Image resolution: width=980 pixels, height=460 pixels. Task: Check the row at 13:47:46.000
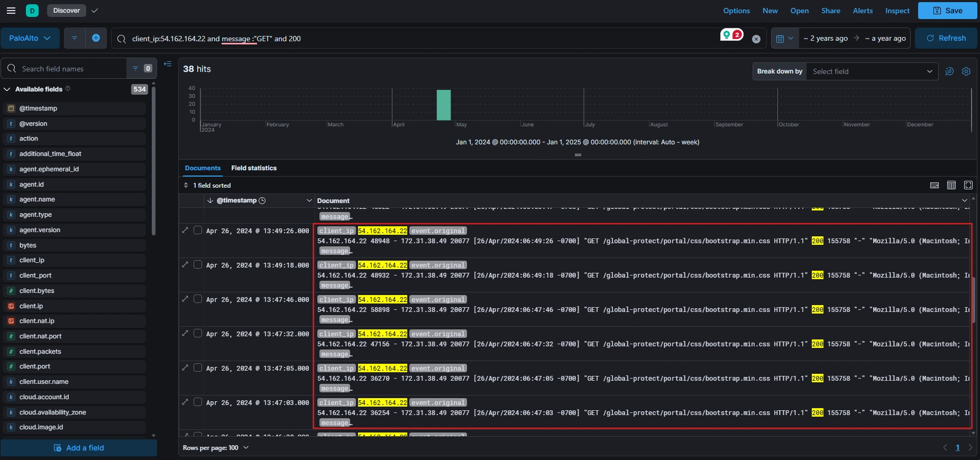tap(198, 299)
